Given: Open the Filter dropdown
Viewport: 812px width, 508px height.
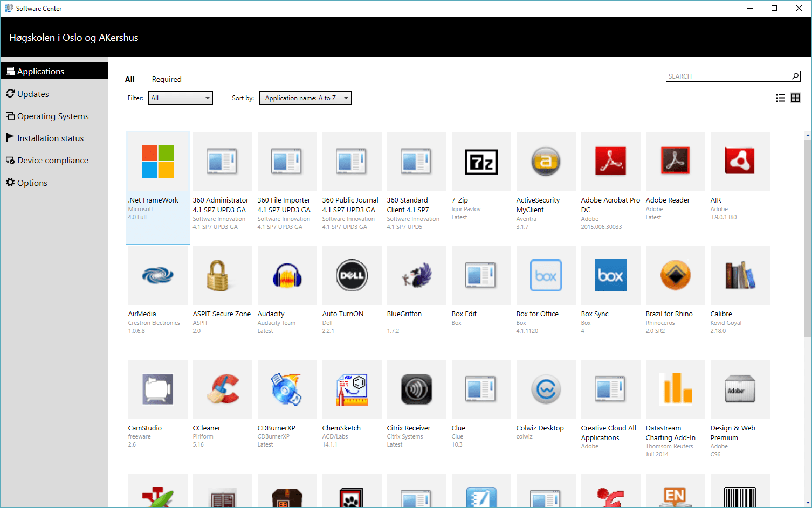Looking at the screenshot, I should click(180, 98).
